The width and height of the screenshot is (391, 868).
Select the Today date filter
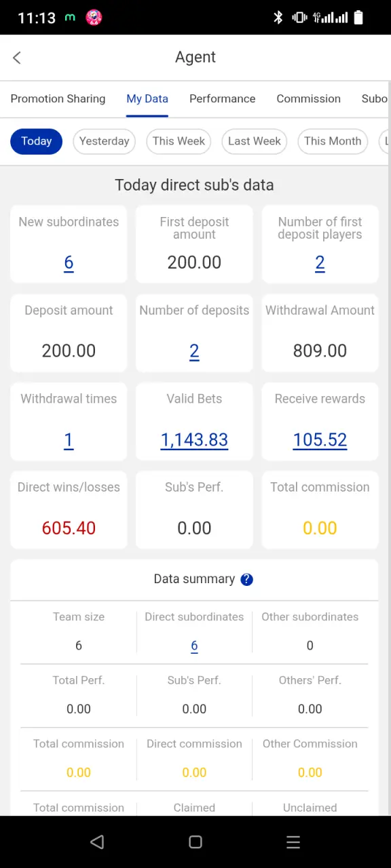36,141
